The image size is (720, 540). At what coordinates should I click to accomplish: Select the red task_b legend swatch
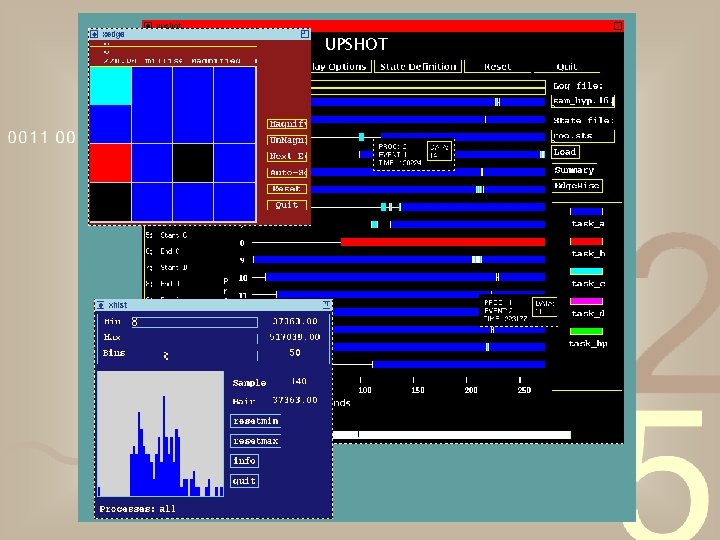pyautogui.click(x=586, y=242)
